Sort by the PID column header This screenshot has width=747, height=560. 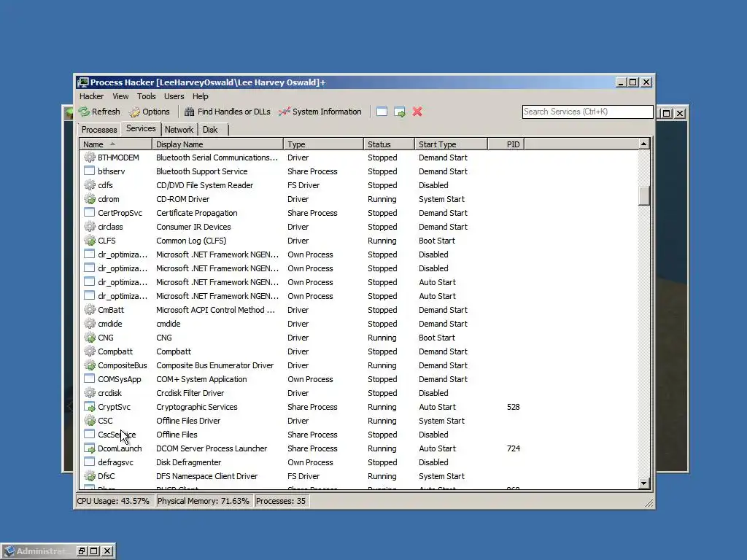tap(506, 144)
